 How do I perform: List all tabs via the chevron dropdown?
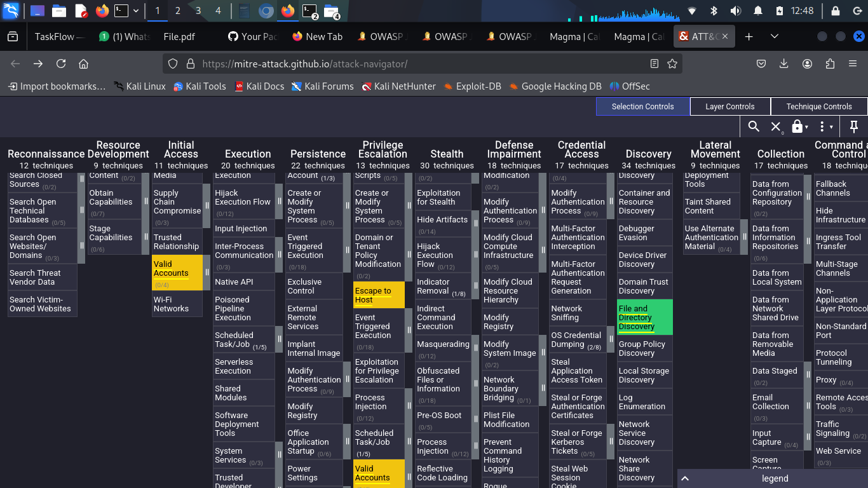(774, 36)
